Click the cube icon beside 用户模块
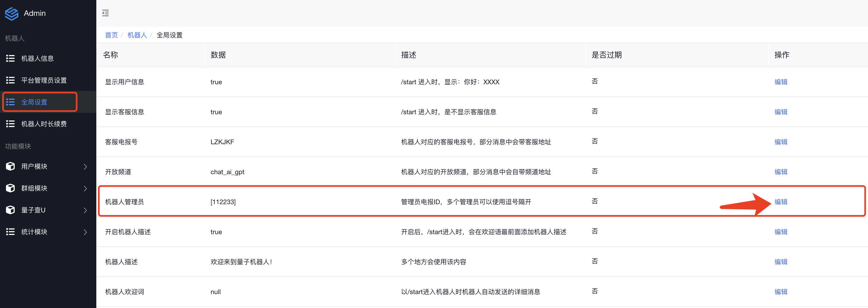This screenshot has width=868, height=308. coord(10,166)
